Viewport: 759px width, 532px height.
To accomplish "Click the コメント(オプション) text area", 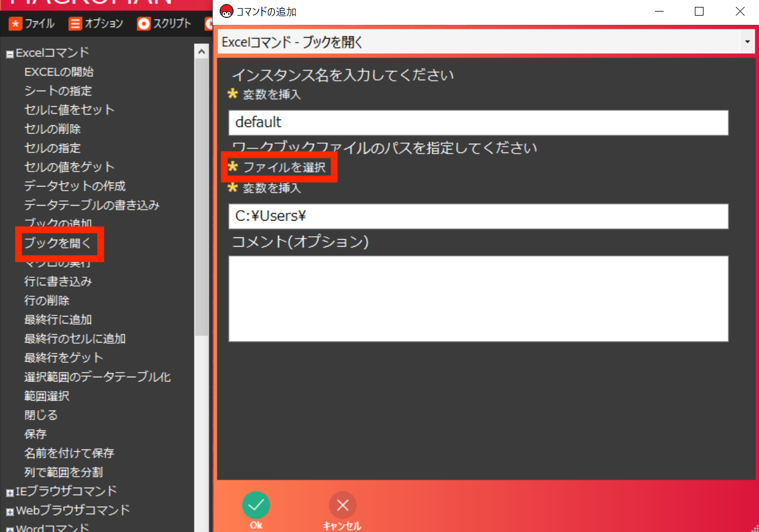I will tap(478, 299).
